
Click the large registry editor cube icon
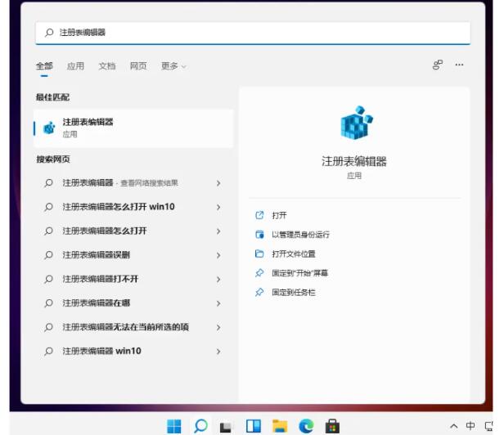coord(356,123)
